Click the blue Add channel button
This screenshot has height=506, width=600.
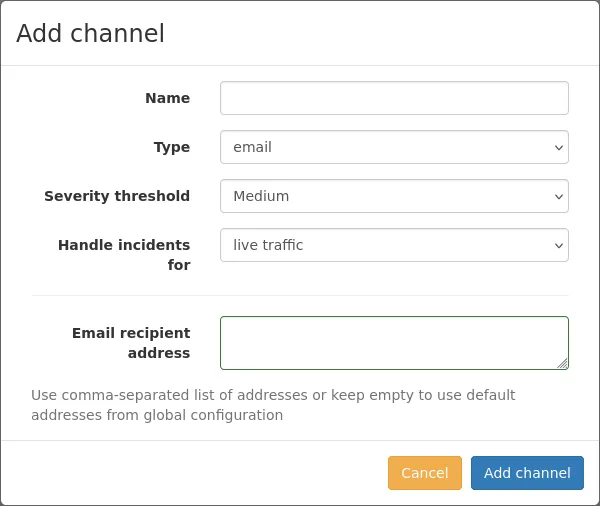pos(527,473)
